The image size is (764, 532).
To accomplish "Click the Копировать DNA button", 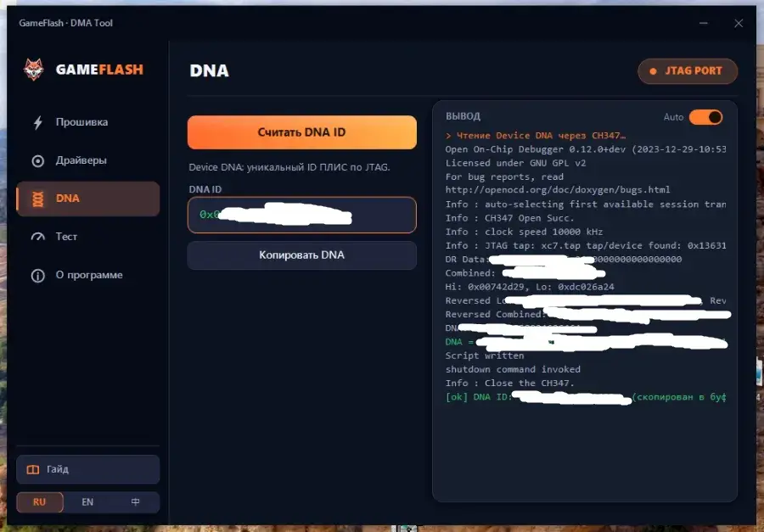I will [301, 255].
